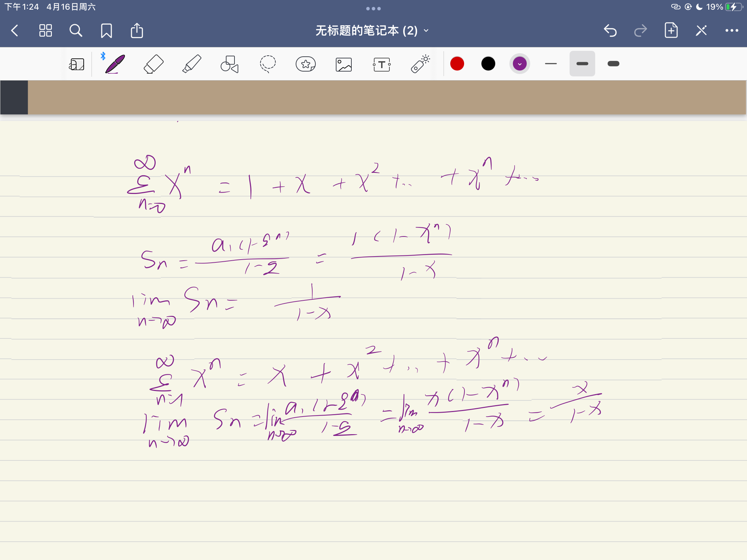Bookmark the current page
Screen dimensions: 747x560
coord(106,31)
